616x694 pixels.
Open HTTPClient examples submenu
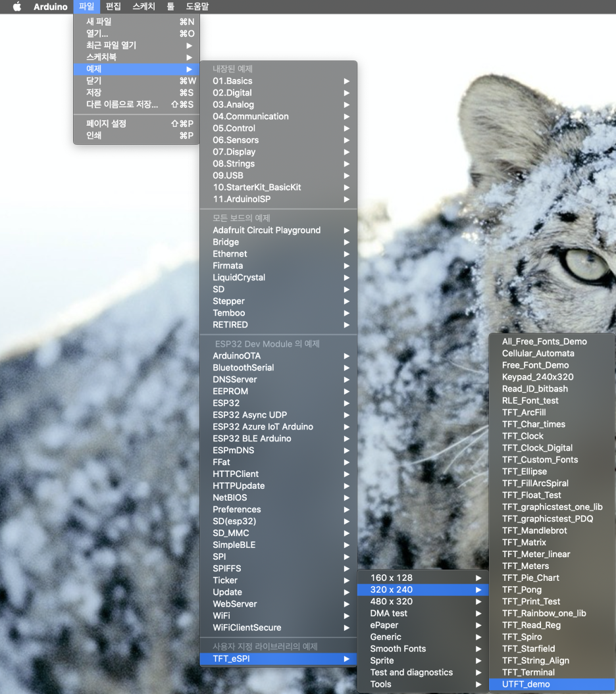278,474
